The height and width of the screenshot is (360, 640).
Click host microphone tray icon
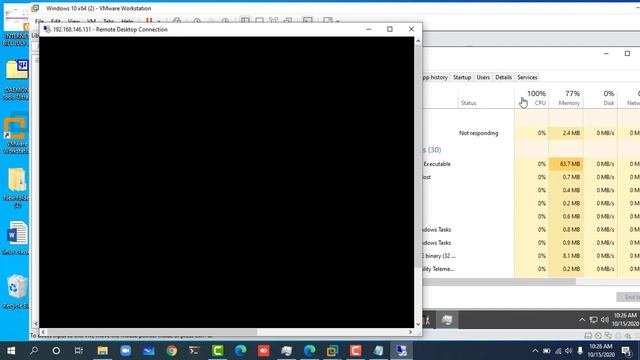tap(580, 351)
